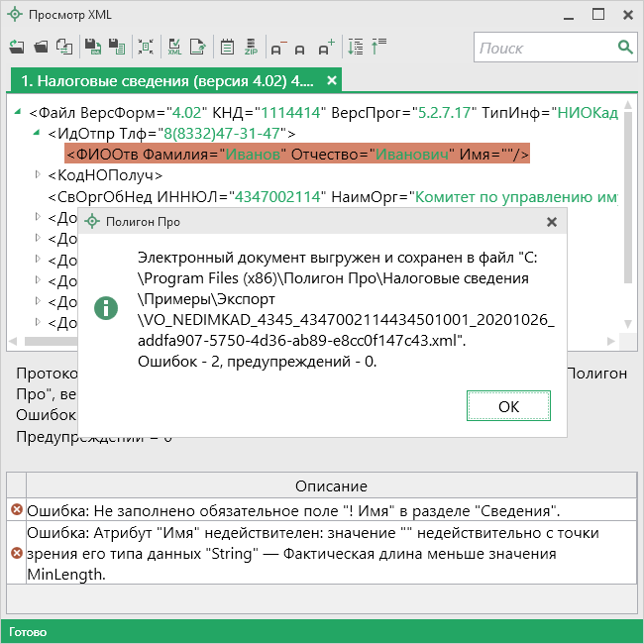Collapse the ИдОтпр tree node
Viewport: 644px width, 644px height.
pyautogui.click(x=38, y=134)
